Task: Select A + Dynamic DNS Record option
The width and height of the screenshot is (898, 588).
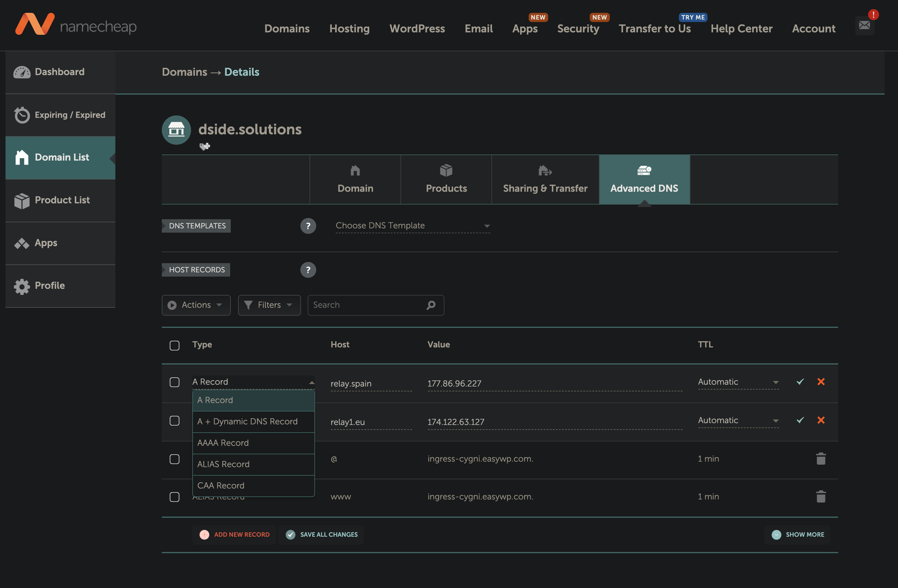Action: pyautogui.click(x=253, y=421)
